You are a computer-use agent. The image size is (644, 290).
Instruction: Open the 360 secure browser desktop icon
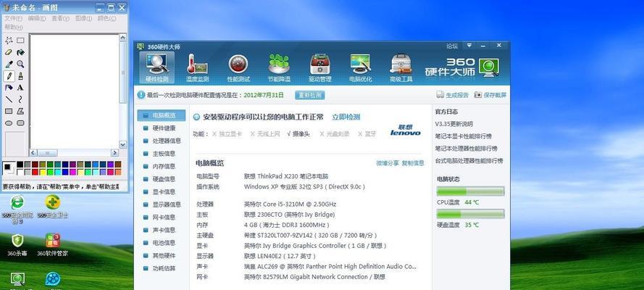[x=17, y=209]
